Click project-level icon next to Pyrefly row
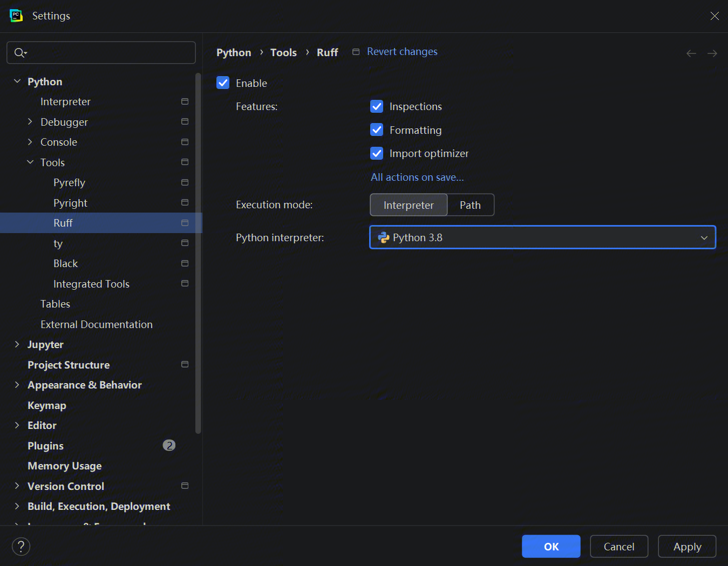728x566 pixels. (185, 182)
